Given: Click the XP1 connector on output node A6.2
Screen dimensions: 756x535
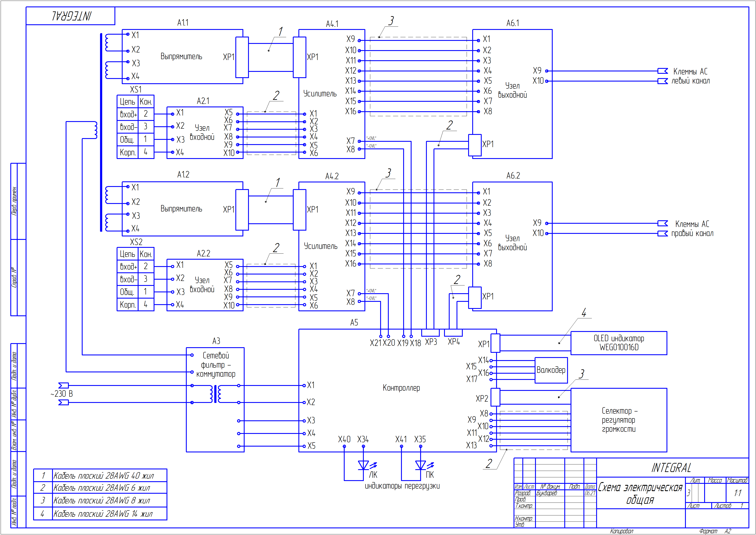Looking at the screenshot, I should click(475, 298).
